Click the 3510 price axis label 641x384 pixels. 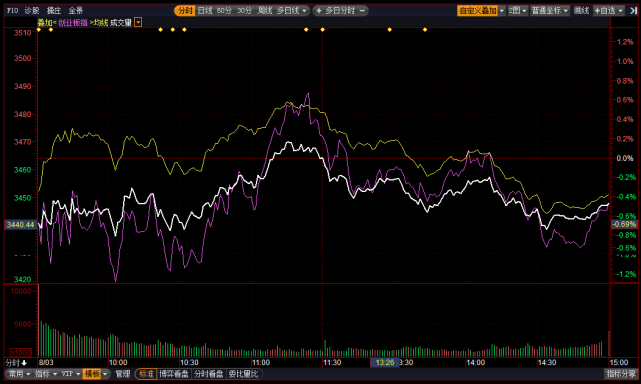[22, 33]
